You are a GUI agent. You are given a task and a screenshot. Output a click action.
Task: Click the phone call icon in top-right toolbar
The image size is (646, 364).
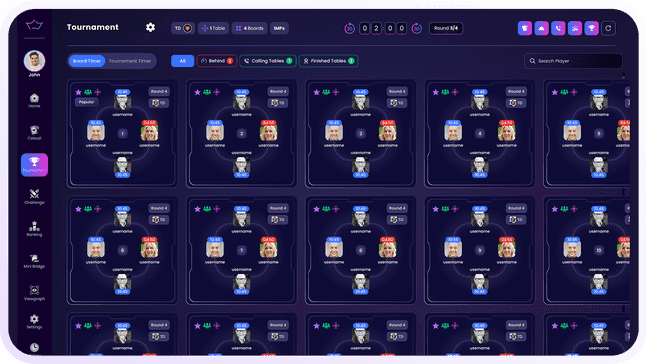coord(558,28)
